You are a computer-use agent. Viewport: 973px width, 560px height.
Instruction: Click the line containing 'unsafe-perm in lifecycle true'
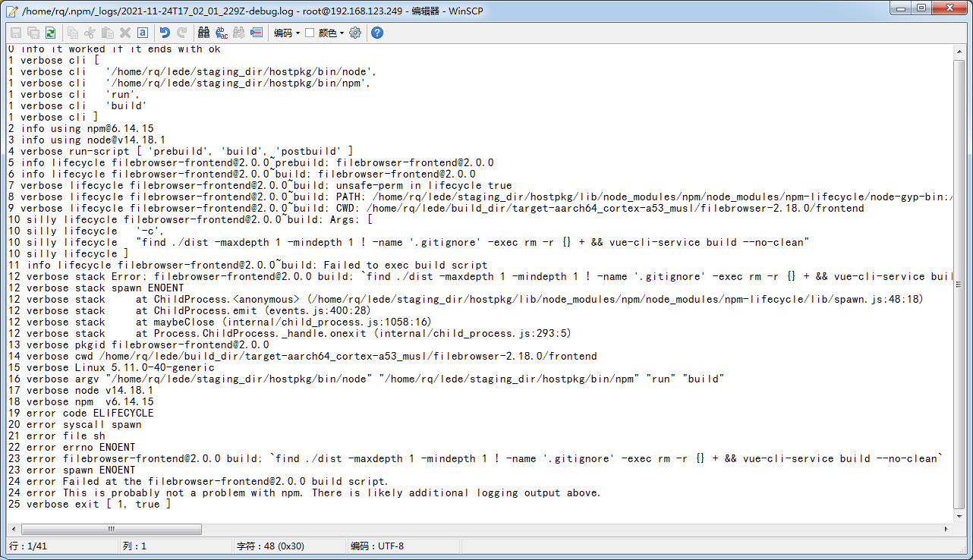[x=260, y=185]
